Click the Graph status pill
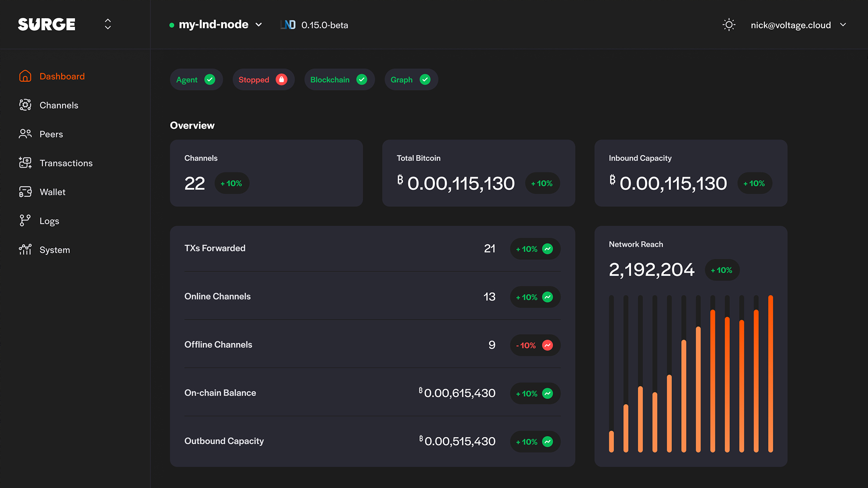 tap(411, 79)
